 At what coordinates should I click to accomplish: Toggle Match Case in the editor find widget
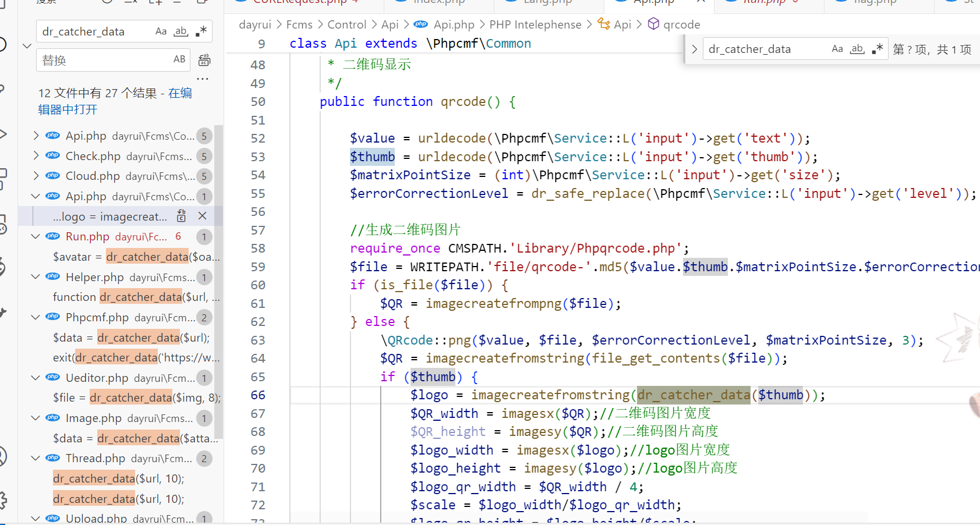tap(837, 49)
